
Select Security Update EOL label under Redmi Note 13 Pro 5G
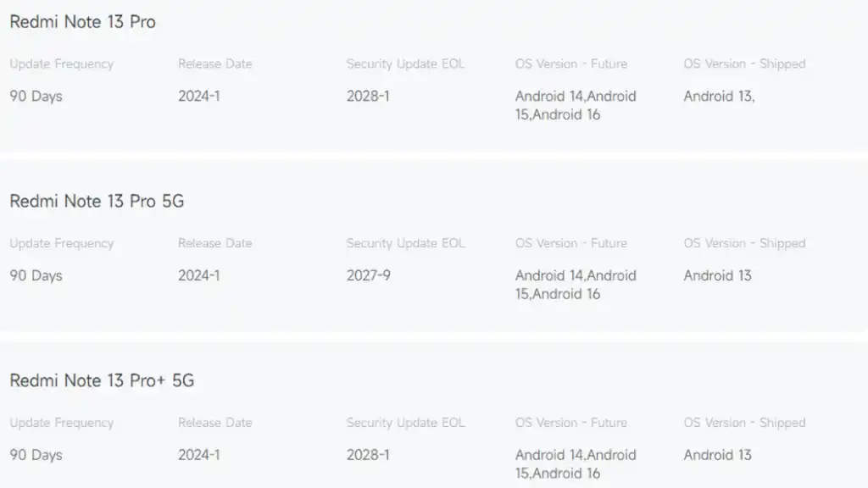[x=405, y=243]
